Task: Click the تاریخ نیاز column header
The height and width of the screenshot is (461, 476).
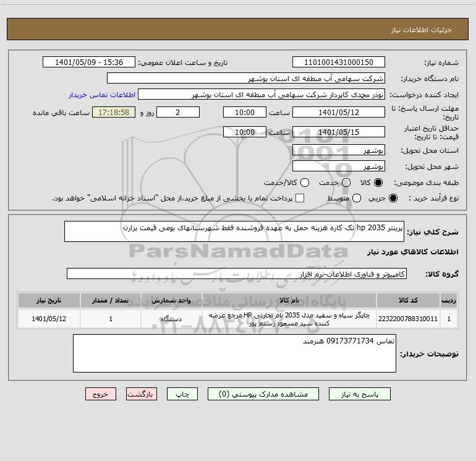Action: tap(49, 300)
